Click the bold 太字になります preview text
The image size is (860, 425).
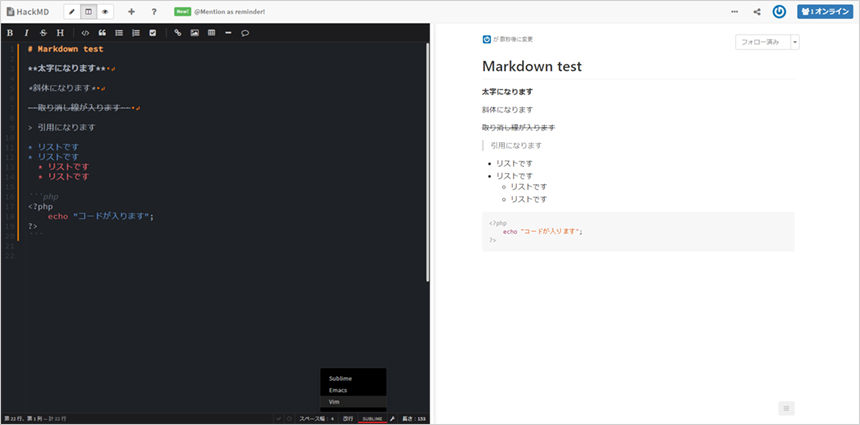507,92
